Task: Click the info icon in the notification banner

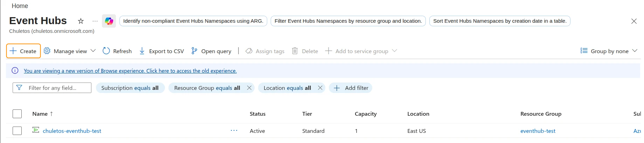Action: 15,71
